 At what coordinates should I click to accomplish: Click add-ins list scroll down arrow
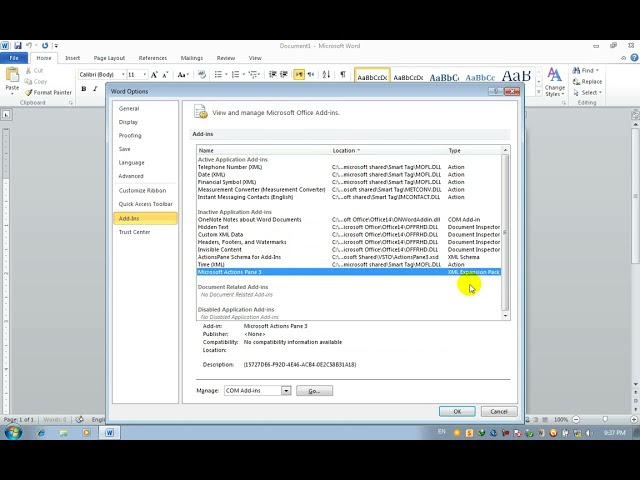click(505, 316)
